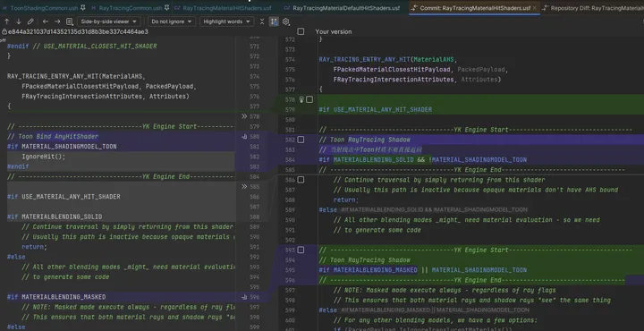Collapse unchanged fragments icon
Viewport: 644px width, 331px height.
pos(262,21)
